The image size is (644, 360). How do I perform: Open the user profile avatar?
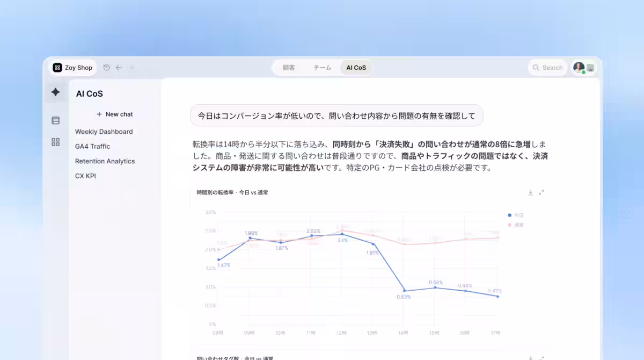coord(579,68)
